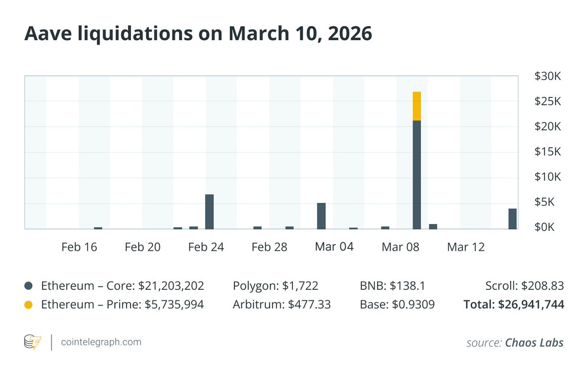Click the bar at Feb 24
588x375 pixels.
tap(209, 211)
